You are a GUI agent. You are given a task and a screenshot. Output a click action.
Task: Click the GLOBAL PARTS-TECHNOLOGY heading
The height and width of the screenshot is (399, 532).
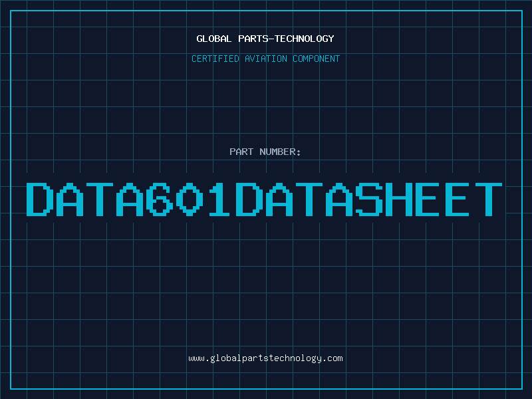(265, 39)
